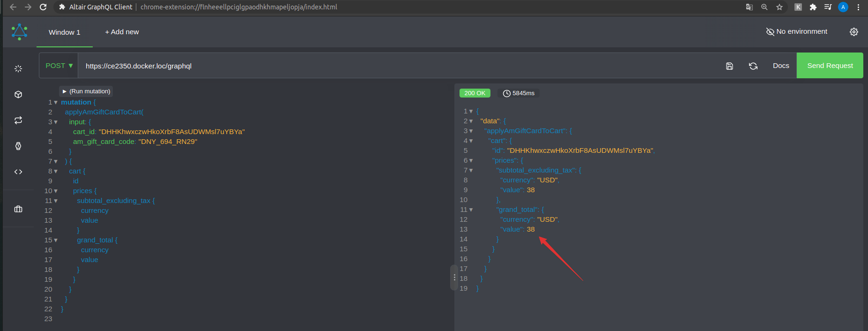Open the settings gear icon

854,32
